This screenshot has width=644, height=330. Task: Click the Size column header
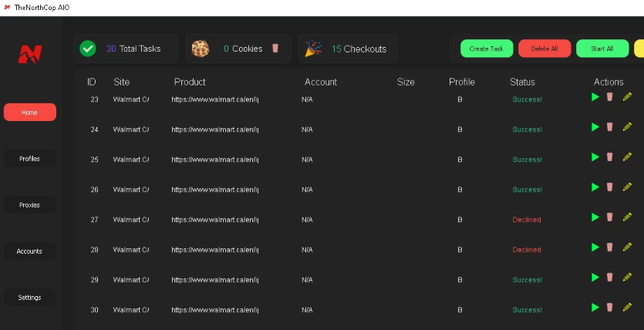(406, 82)
